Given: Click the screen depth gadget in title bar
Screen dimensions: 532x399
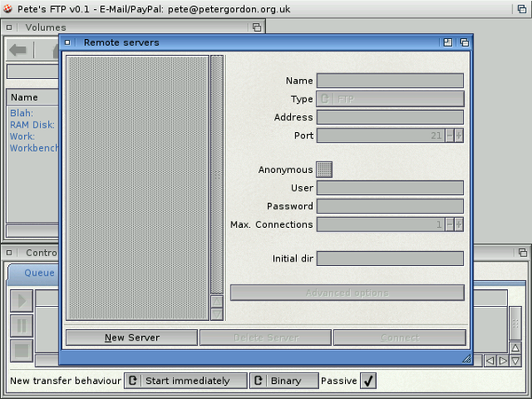Looking at the screenshot, I should 520,8.
